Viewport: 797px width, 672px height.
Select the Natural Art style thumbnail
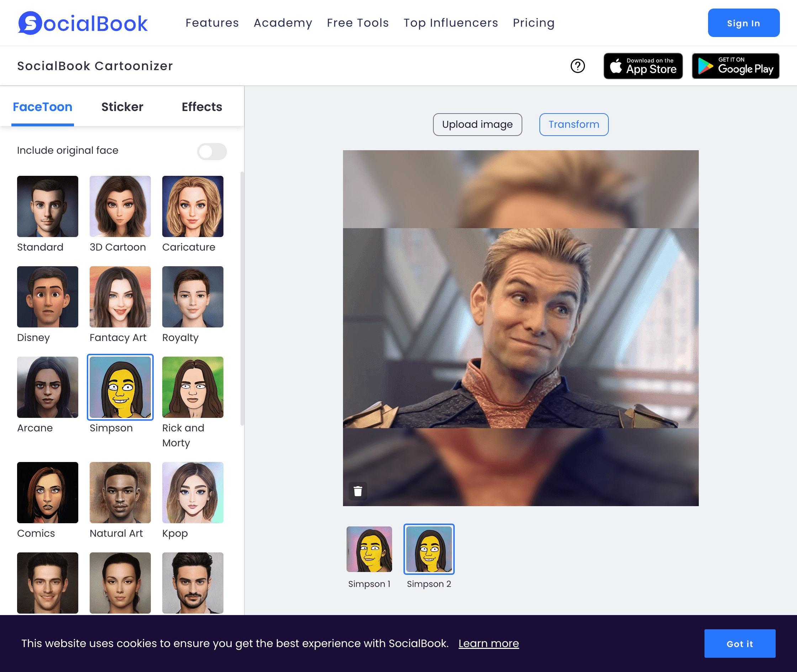[120, 493]
